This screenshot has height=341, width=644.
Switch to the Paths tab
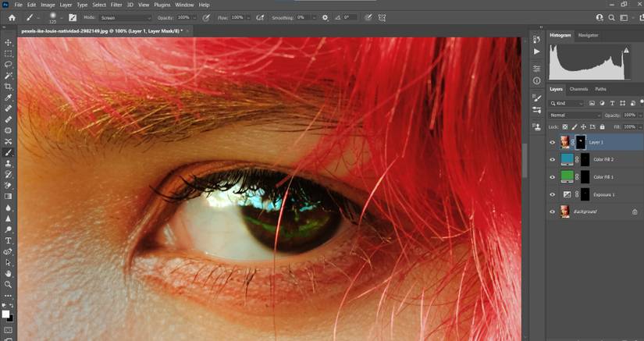point(600,89)
